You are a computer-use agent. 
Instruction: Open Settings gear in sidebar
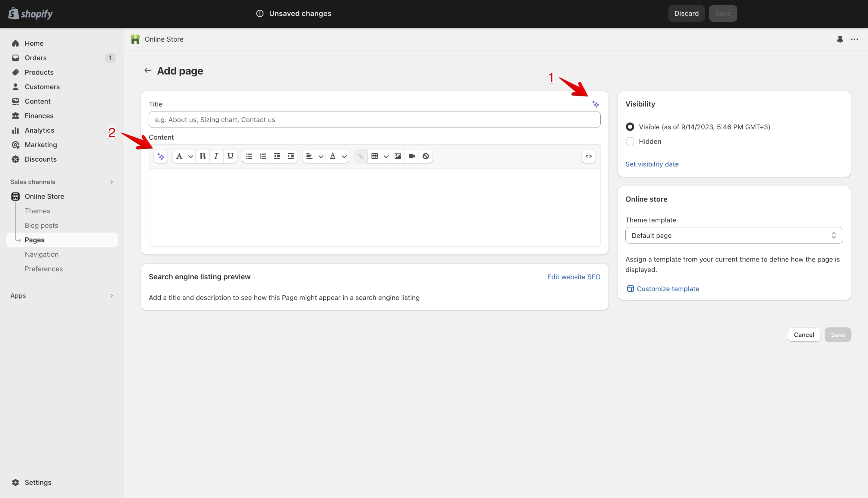click(x=15, y=482)
